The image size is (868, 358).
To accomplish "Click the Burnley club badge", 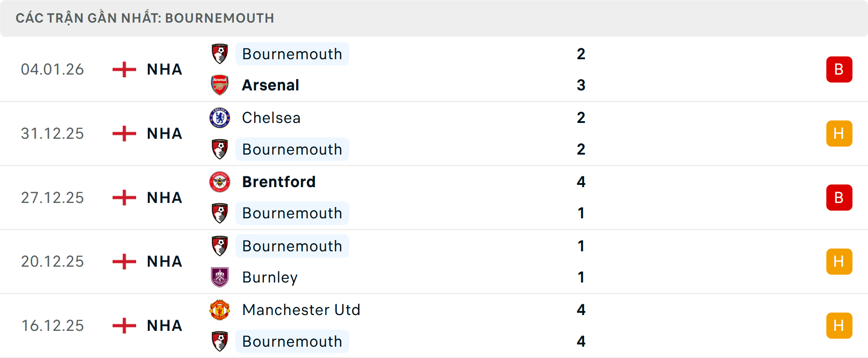I will 220,277.
